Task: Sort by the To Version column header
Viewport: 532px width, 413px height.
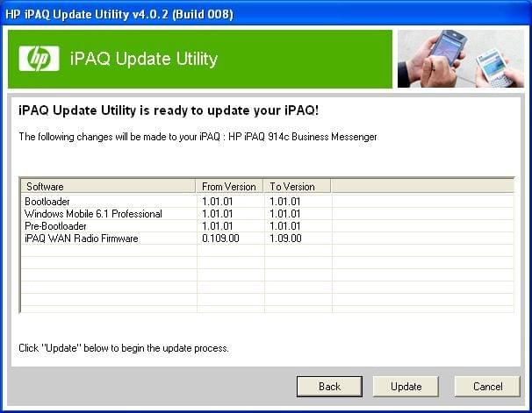Action: [x=298, y=187]
